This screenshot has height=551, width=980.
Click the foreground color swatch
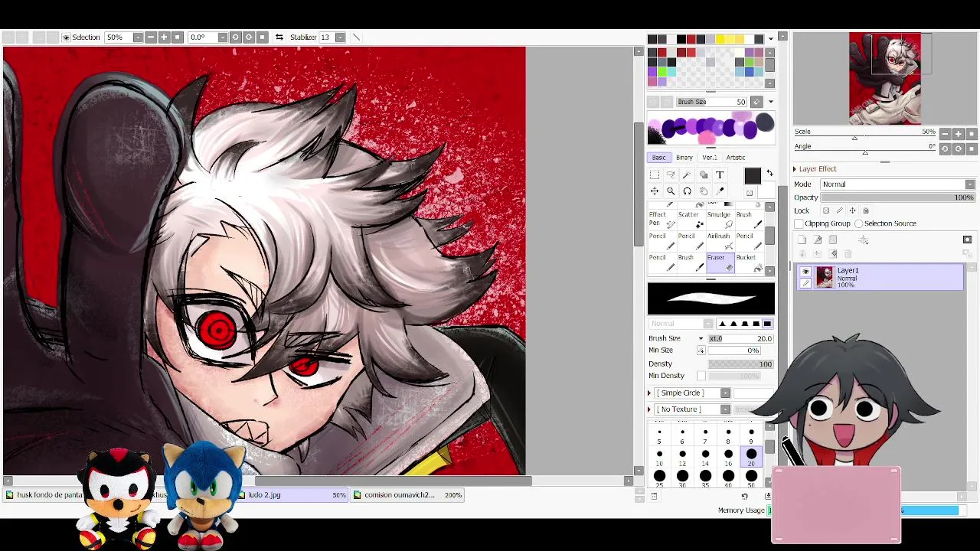point(753,176)
